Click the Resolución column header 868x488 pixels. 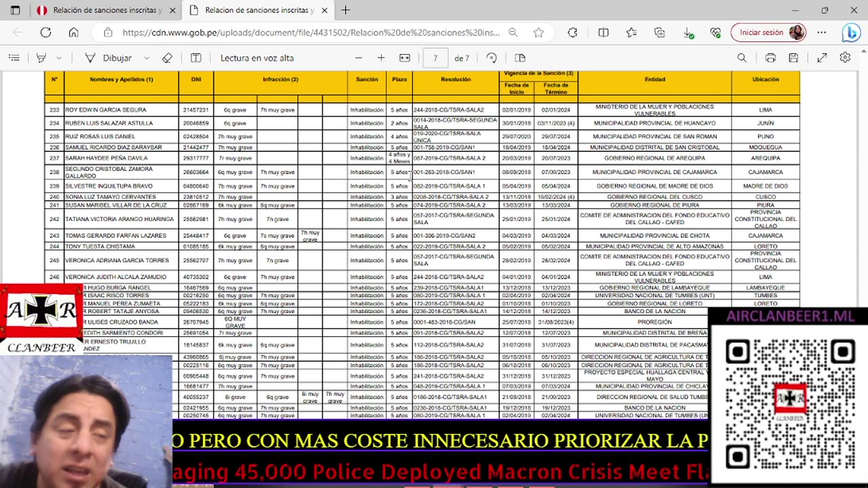pyautogui.click(x=456, y=79)
